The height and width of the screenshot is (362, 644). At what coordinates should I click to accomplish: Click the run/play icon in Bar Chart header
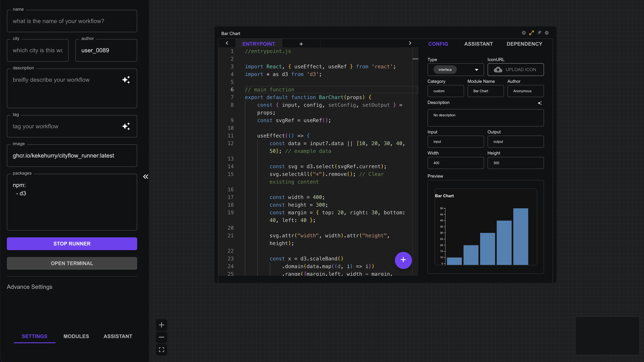point(524,33)
